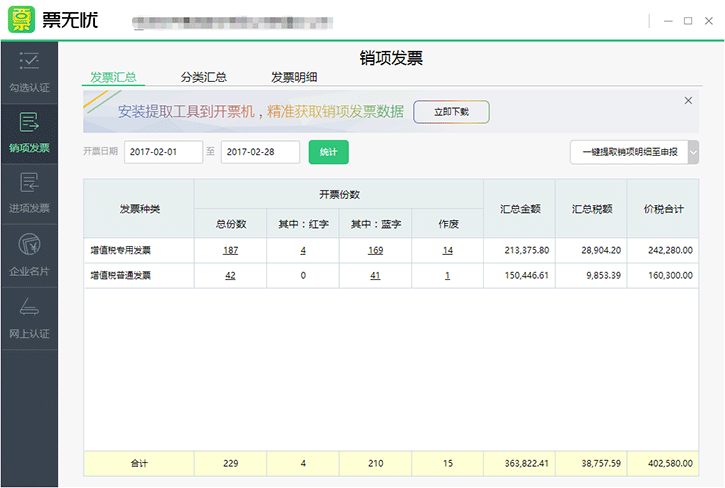Click the green 统计 button
Viewport: 725px width, 488px height.
coord(328,152)
